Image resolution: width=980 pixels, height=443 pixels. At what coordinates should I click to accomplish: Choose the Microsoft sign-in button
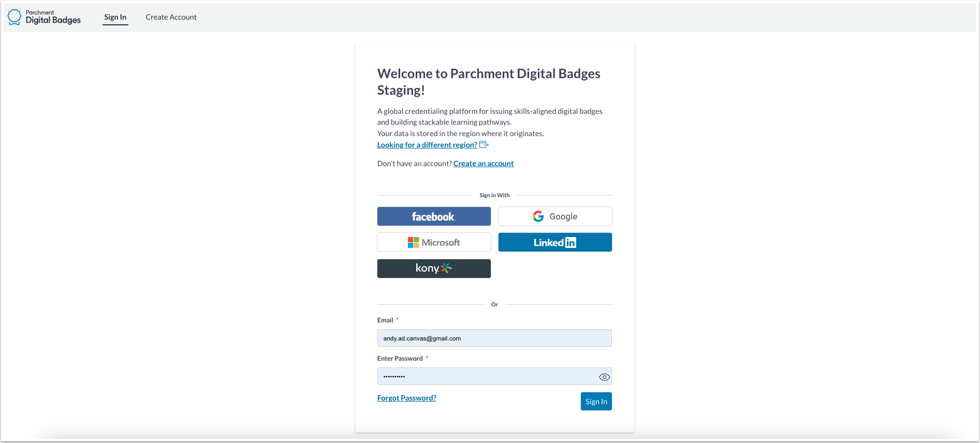point(434,242)
